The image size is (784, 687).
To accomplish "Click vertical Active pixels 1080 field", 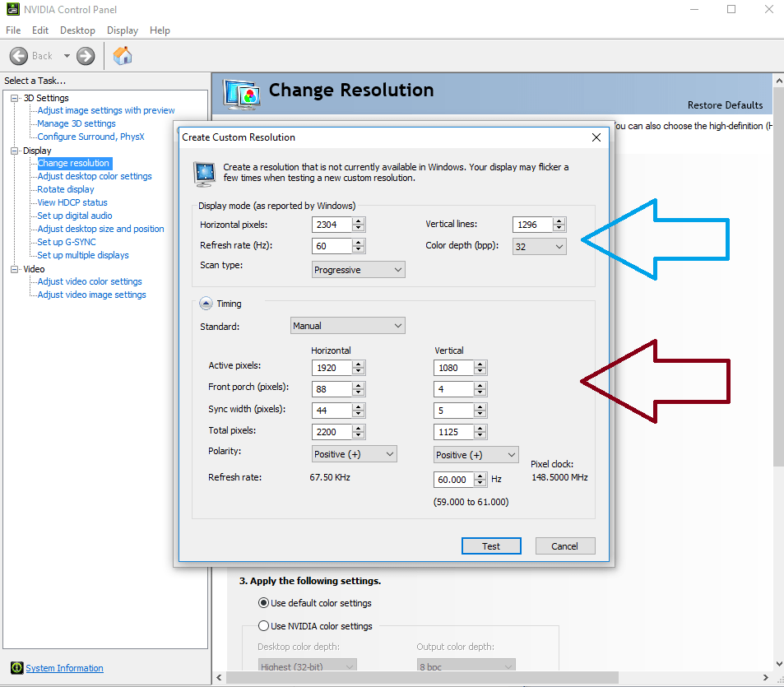I will [453, 368].
